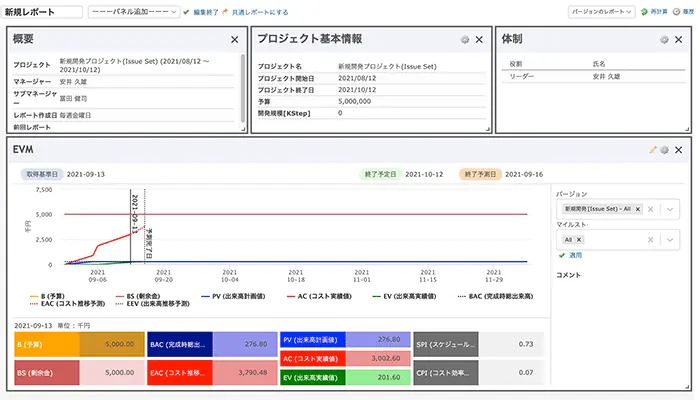Click the 取得基準日 badge
The image size is (700, 400).
coord(42,174)
